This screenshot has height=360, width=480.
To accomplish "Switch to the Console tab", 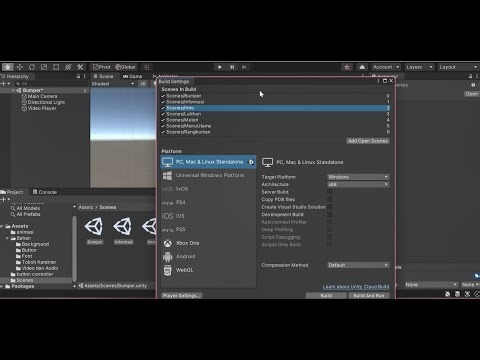I will coord(45,192).
